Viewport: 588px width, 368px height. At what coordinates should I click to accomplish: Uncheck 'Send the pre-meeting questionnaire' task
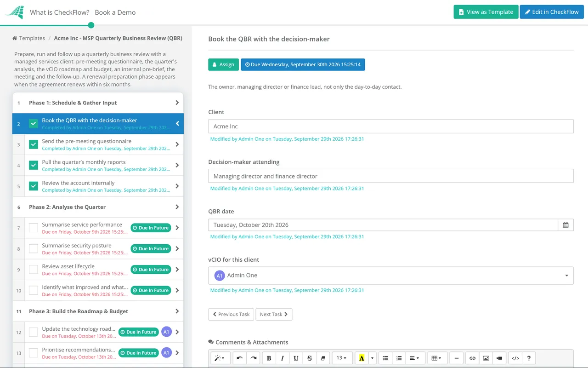pyautogui.click(x=34, y=144)
